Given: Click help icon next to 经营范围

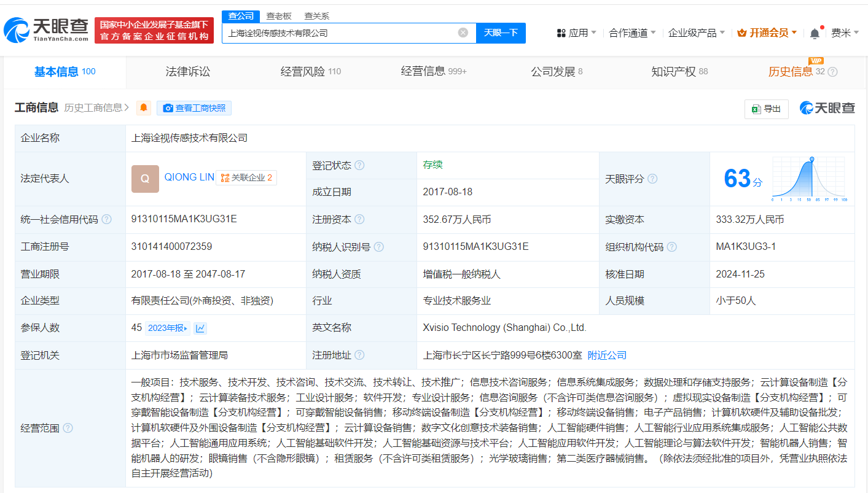Looking at the screenshot, I should (x=68, y=428).
